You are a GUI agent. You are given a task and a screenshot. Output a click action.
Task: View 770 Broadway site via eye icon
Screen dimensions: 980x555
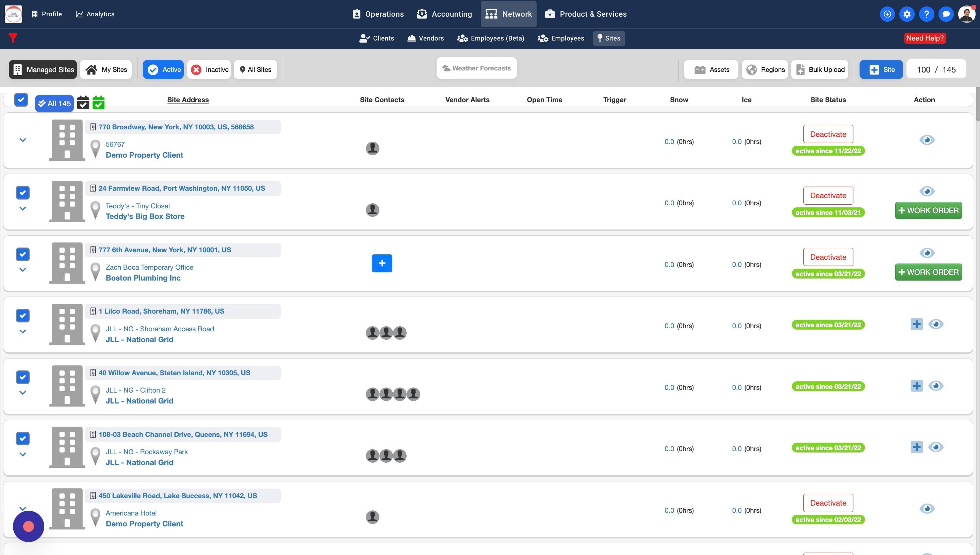(927, 140)
